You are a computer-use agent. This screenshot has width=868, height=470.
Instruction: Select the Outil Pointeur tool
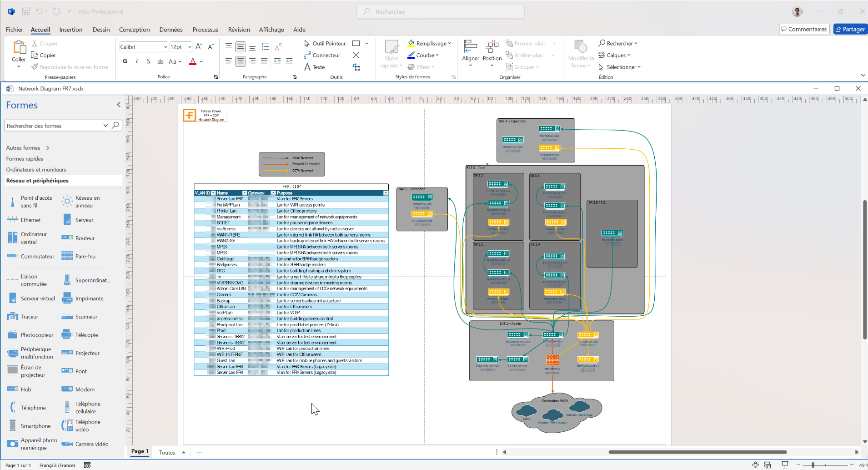coord(325,43)
